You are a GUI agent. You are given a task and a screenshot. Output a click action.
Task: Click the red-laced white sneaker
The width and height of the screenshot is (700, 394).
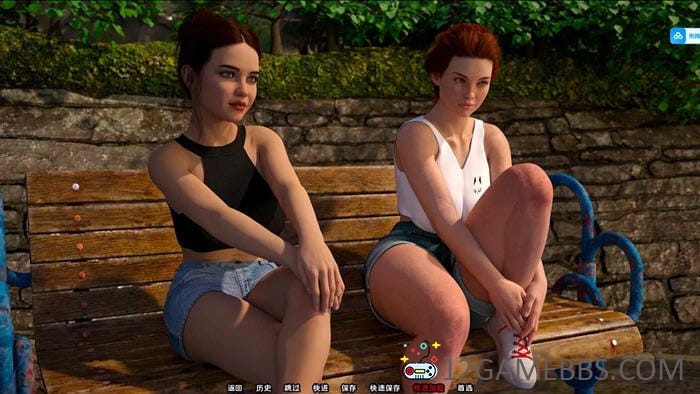pos(512,353)
